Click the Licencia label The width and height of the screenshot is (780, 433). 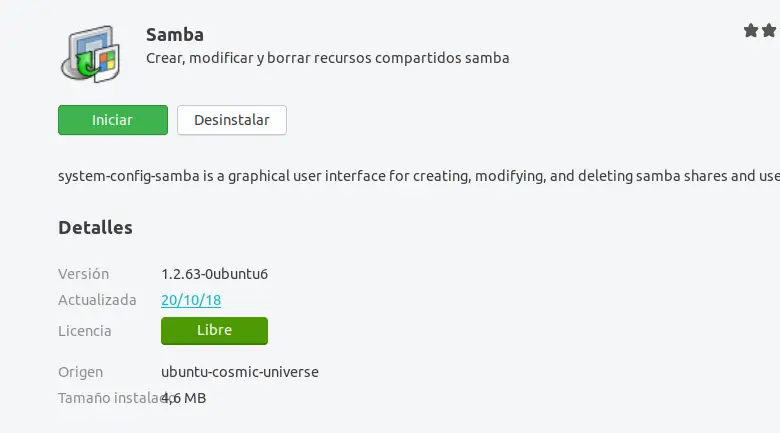click(85, 331)
